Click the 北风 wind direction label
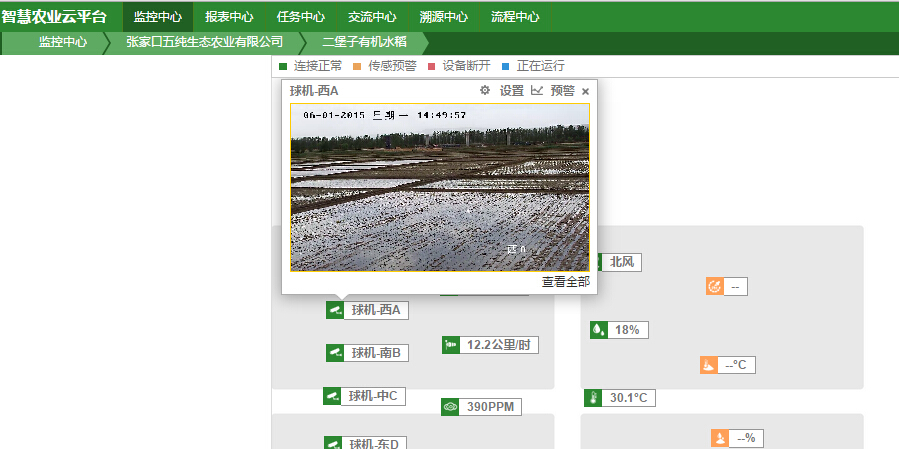Screen dimensions: 899x449 tap(622, 262)
